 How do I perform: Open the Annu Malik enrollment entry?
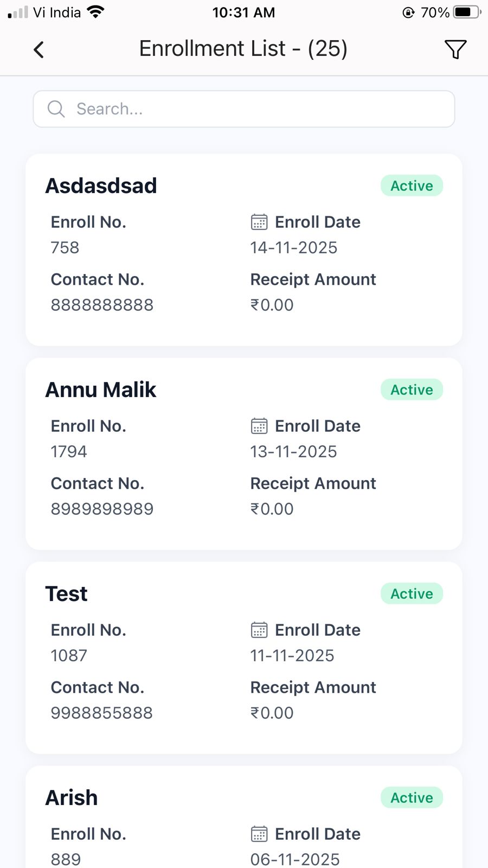click(101, 390)
